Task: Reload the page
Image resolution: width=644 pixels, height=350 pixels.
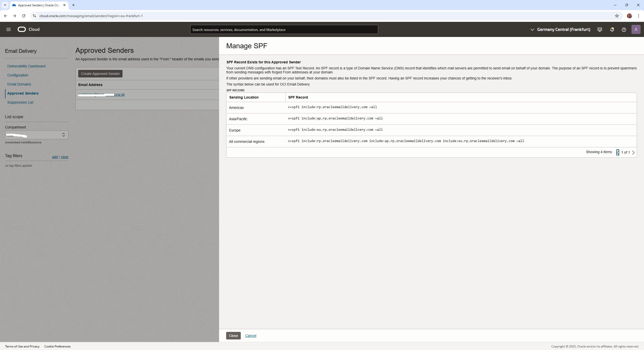Action: [24, 16]
